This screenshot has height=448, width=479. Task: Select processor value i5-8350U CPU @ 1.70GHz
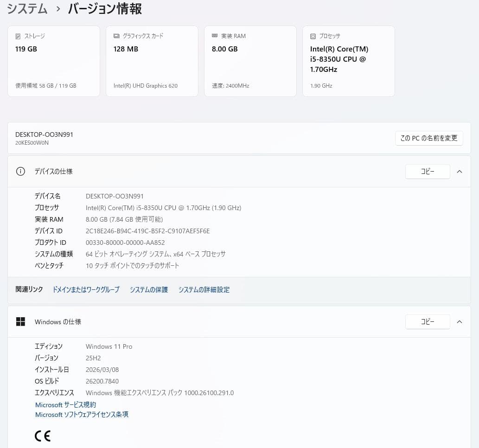tap(163, 208)
